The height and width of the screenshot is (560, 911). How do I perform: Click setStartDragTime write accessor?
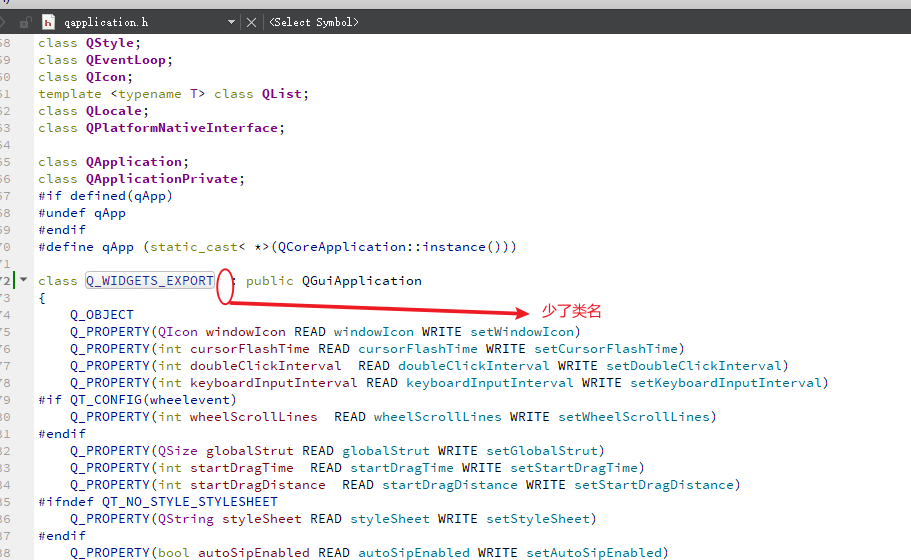coord(574,468)
